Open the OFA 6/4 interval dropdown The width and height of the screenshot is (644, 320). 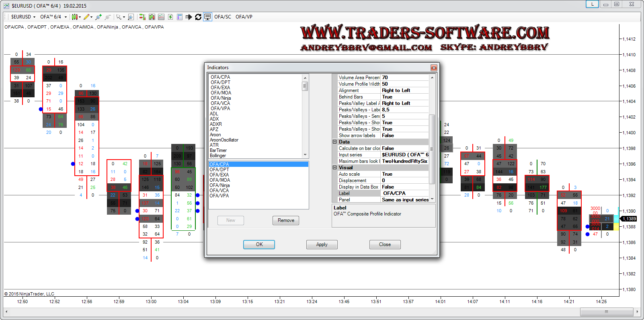(53, 17)
